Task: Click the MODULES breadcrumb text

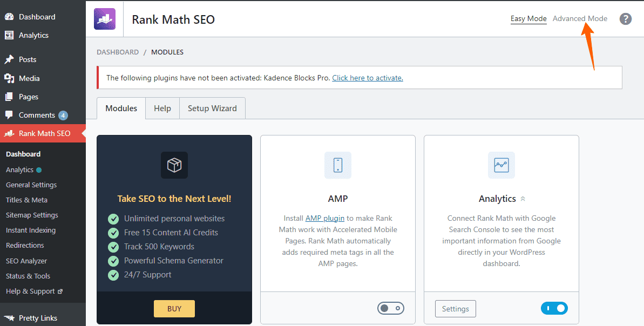Action: point(167,52)
